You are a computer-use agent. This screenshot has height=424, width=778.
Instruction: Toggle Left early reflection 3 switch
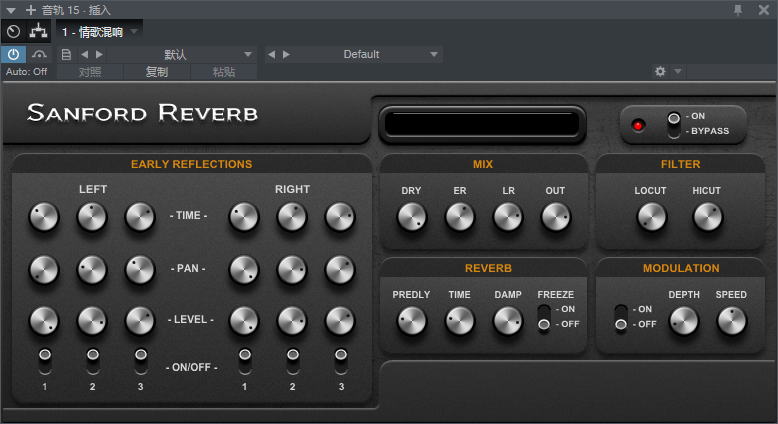pos(141,361)
